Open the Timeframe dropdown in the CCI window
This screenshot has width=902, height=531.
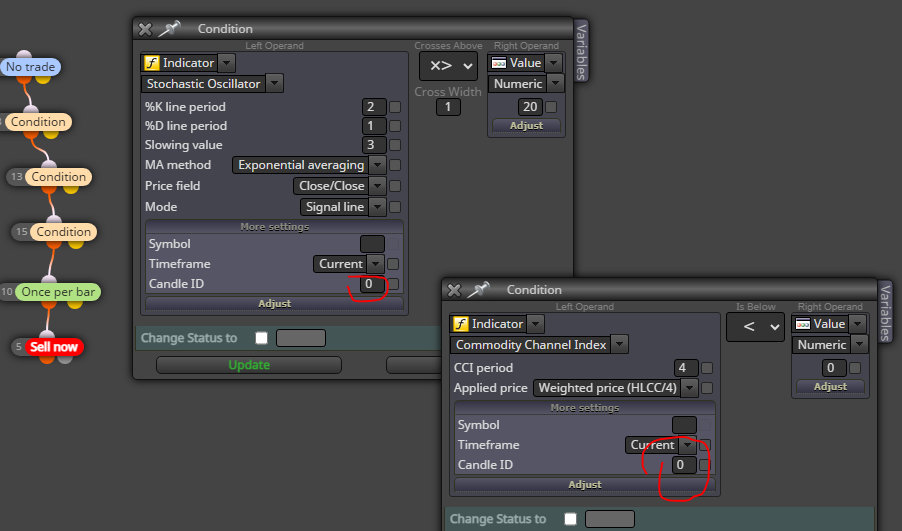tap(687, 445)
